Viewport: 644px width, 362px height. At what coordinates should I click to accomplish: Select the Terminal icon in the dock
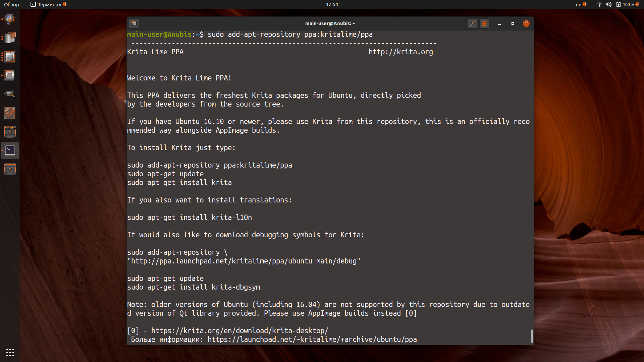[x=10, y=150]
